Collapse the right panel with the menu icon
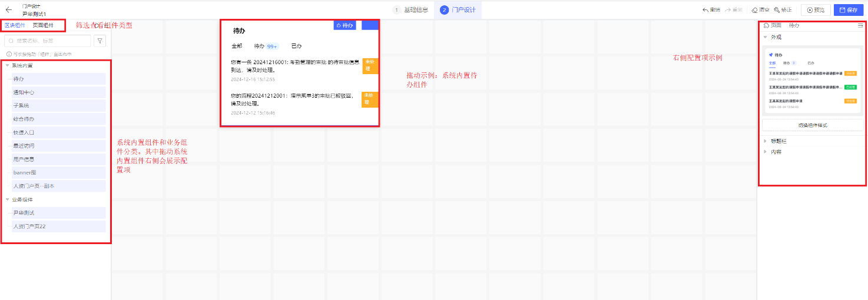 [860, 25]
